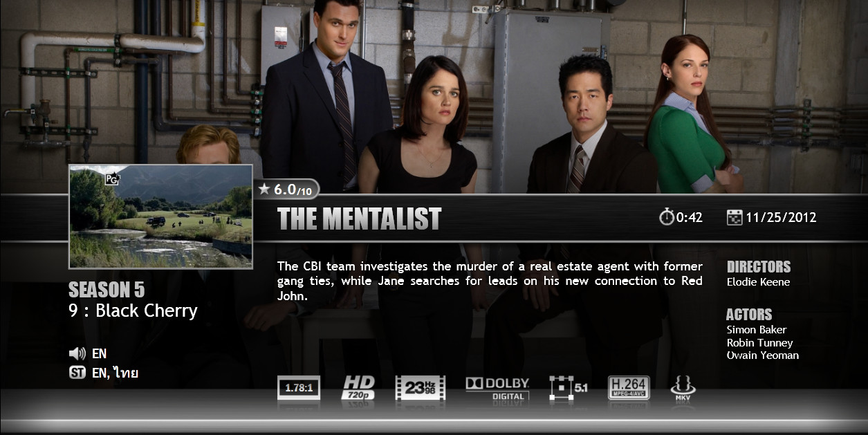Click the speaker audio language icon
This screenshot has height=435, width=868.
pyautogui.click(x=77, y=353)
